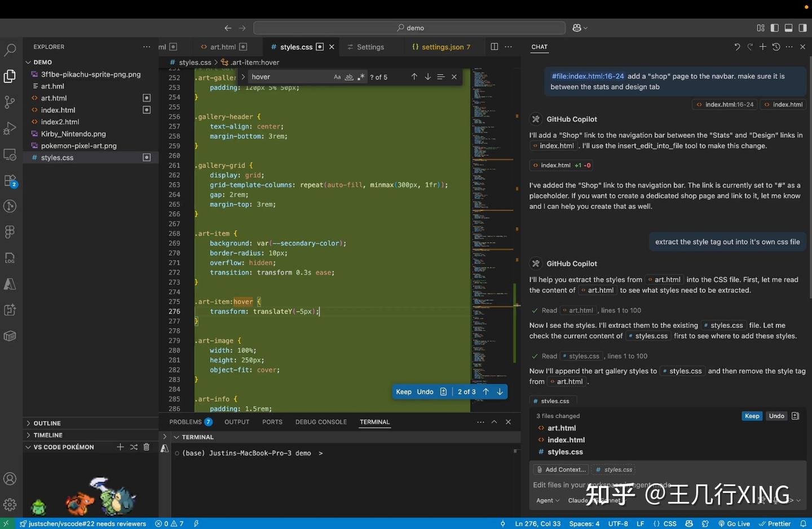Open the Run and Debug view

click(10, 128)
